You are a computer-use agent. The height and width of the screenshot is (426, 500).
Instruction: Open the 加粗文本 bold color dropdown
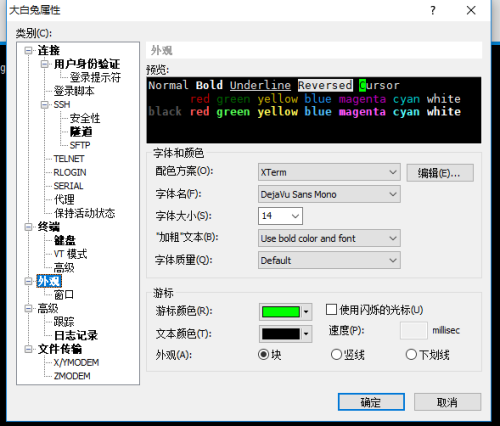(x=329, y=238)
